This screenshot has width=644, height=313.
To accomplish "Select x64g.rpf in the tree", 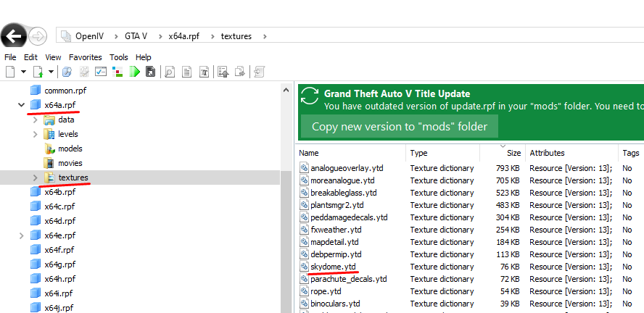I will point(60,264).
